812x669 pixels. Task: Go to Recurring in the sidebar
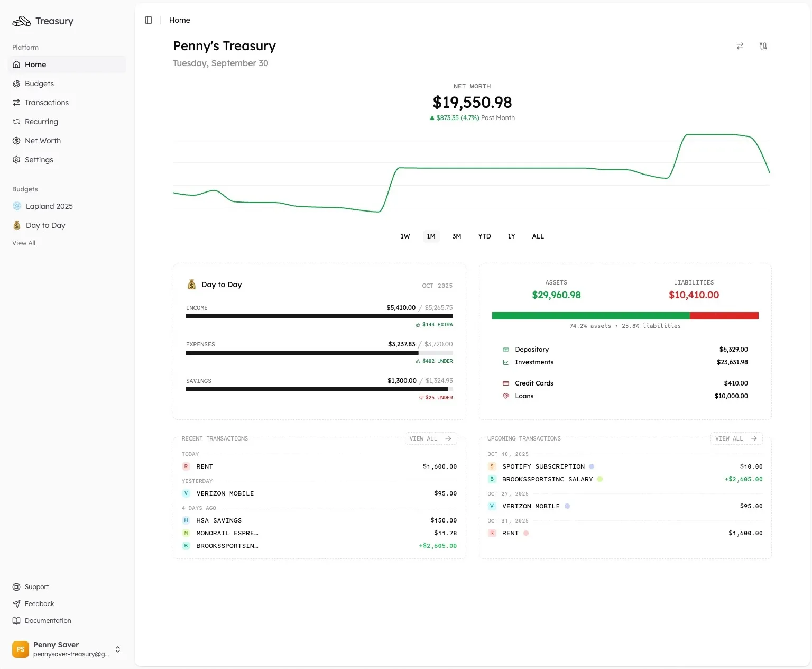41,122
